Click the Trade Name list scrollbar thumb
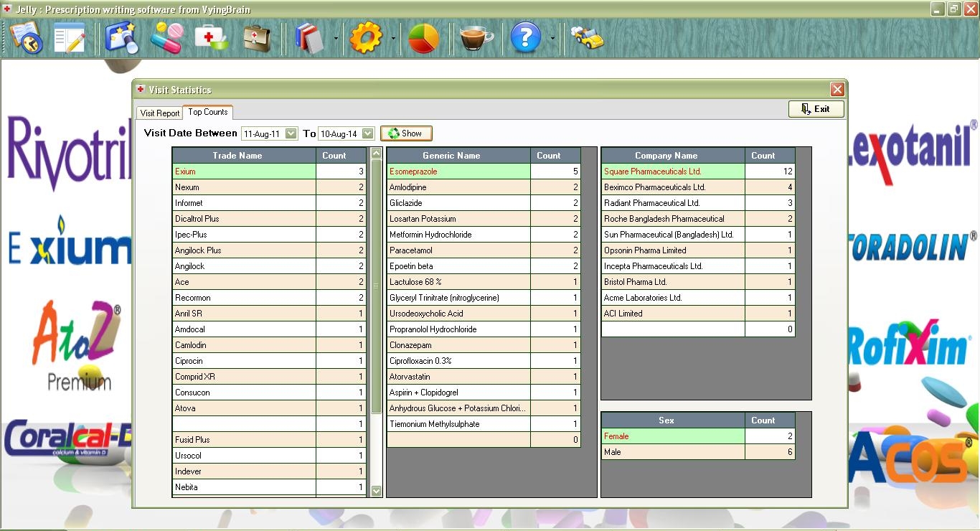The image size is (980, 531). click(377, 286)
